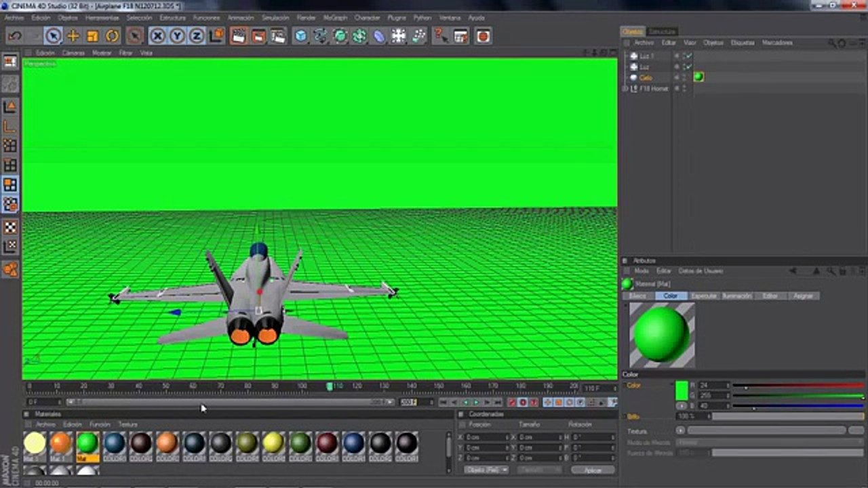Select the live selection arrow tool

(x=53, y=36)
